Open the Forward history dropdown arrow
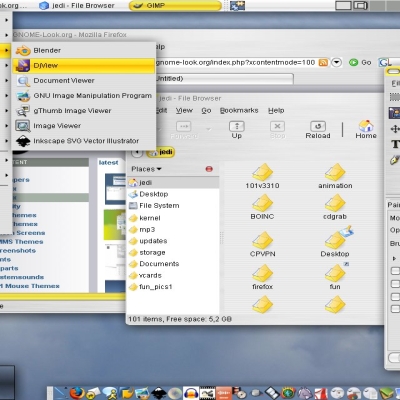400x400 pixels. click(x=209, y=129)
